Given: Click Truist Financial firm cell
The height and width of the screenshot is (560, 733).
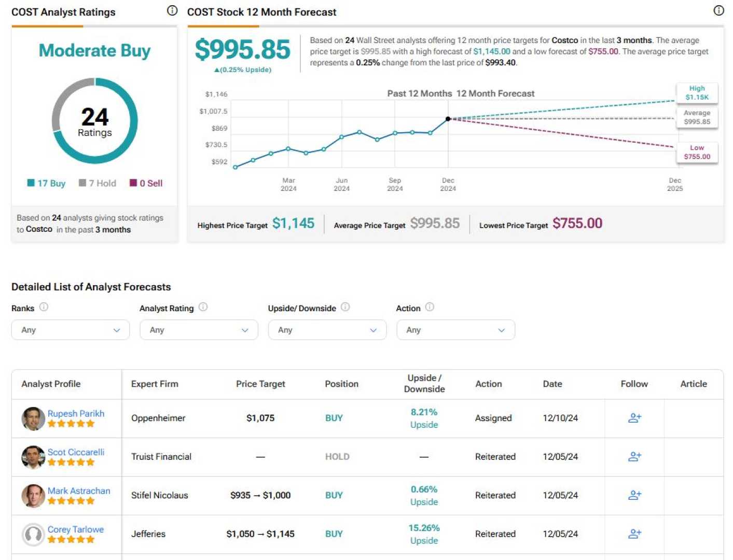Looking at the screenshot, I should [x=161, y=457].
